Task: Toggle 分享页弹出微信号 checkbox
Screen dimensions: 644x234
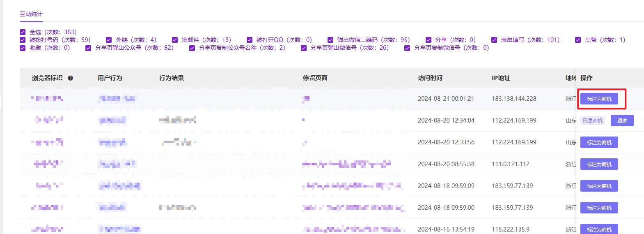Action: [304, 48]
